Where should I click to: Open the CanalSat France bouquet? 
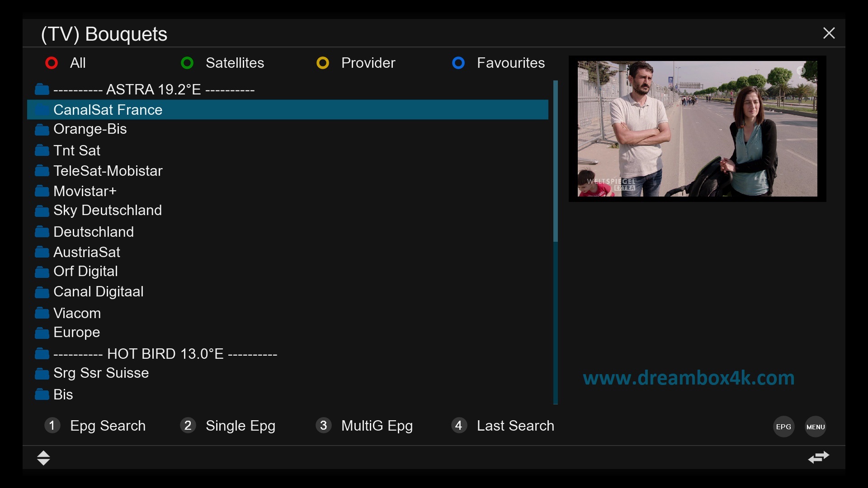288,109
